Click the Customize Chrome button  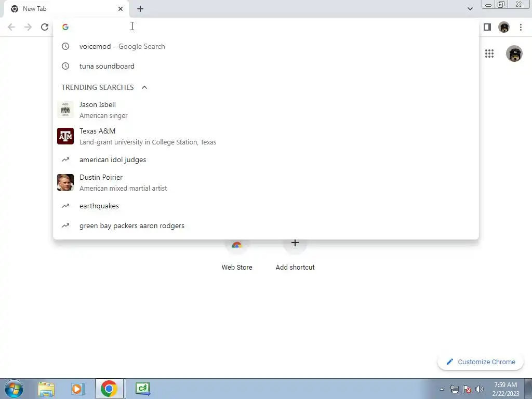[x=481, y=362]
